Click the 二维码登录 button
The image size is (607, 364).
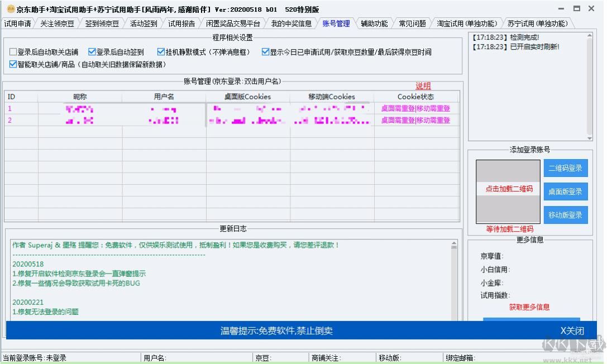(x=566, y=167)
